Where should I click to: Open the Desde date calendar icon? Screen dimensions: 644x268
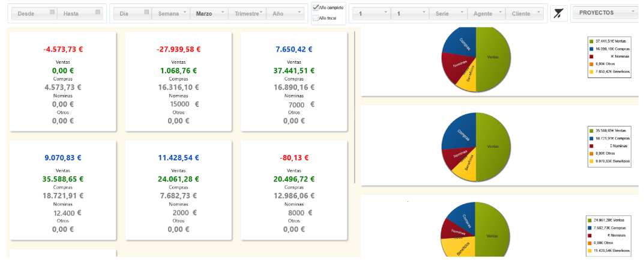52,13
